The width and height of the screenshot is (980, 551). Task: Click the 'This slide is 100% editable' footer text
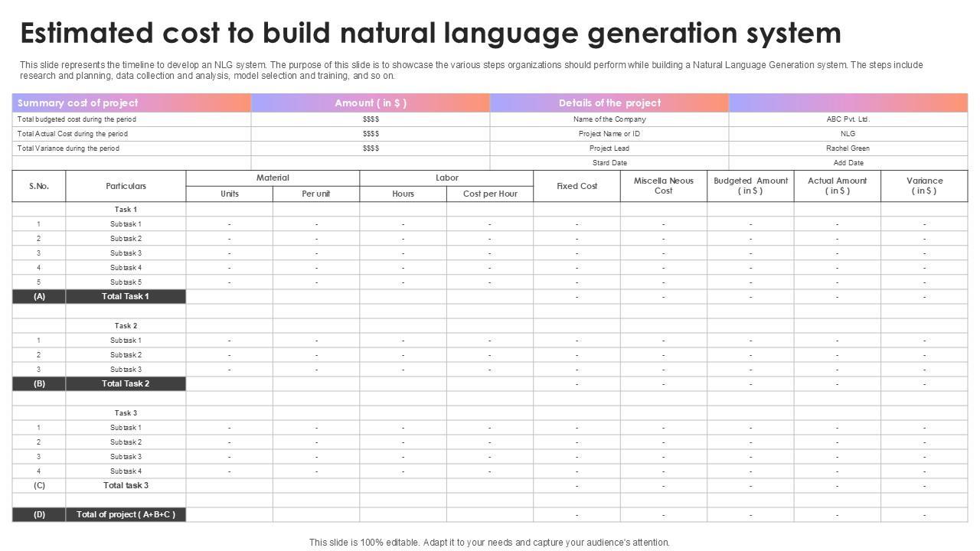489,542
